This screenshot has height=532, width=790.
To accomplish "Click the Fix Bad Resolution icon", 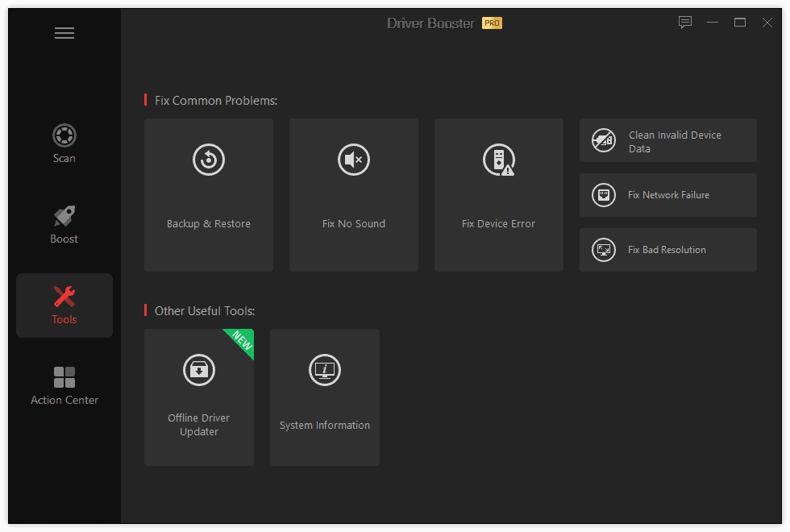I will tap(603, 250).
